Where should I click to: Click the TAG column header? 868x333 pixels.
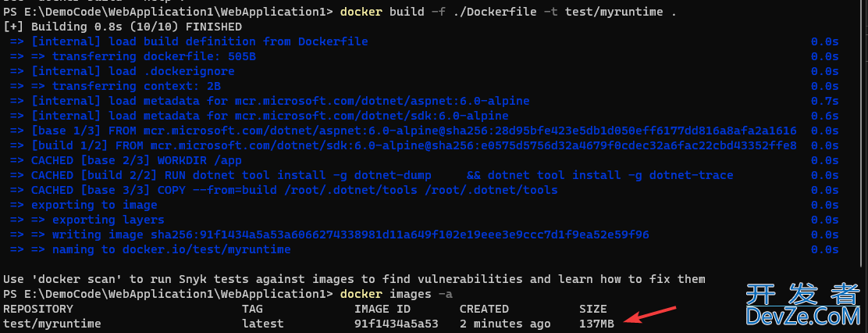(252, 310)
